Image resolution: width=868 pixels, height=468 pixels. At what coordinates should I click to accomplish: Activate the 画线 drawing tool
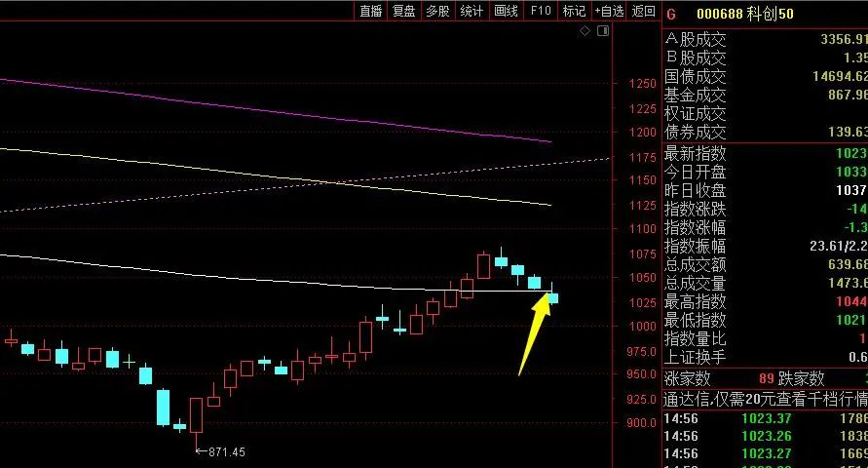click(x=506, y=11)
